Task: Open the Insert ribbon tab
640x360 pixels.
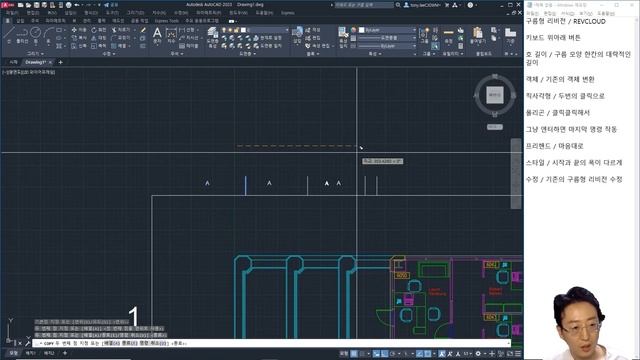Action: pyautogui.click(x=20, y=20)
